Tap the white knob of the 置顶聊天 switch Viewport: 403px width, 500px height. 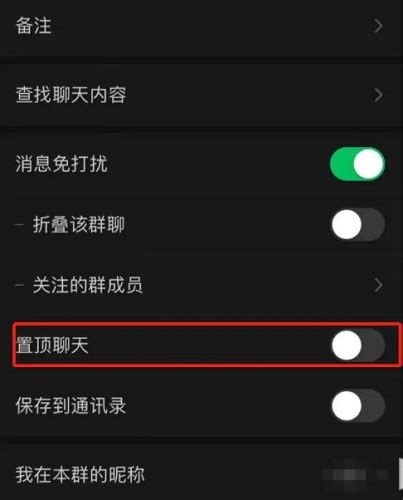(x=347, y=345)
